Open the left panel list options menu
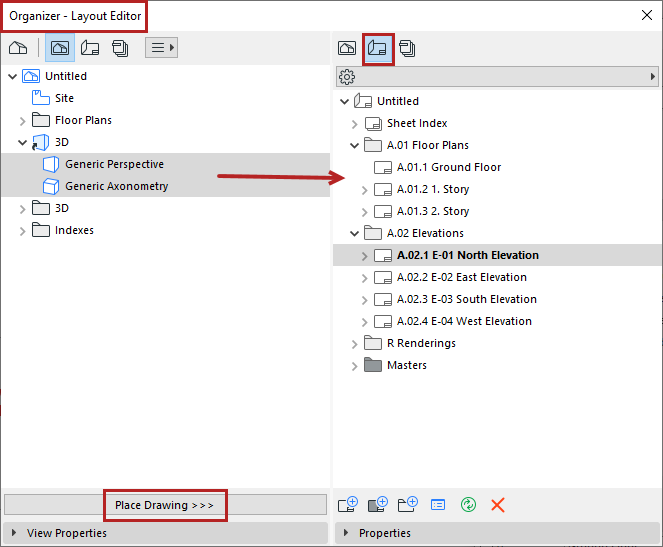Screen dimensions: 663x547 (x=162, y=48)
